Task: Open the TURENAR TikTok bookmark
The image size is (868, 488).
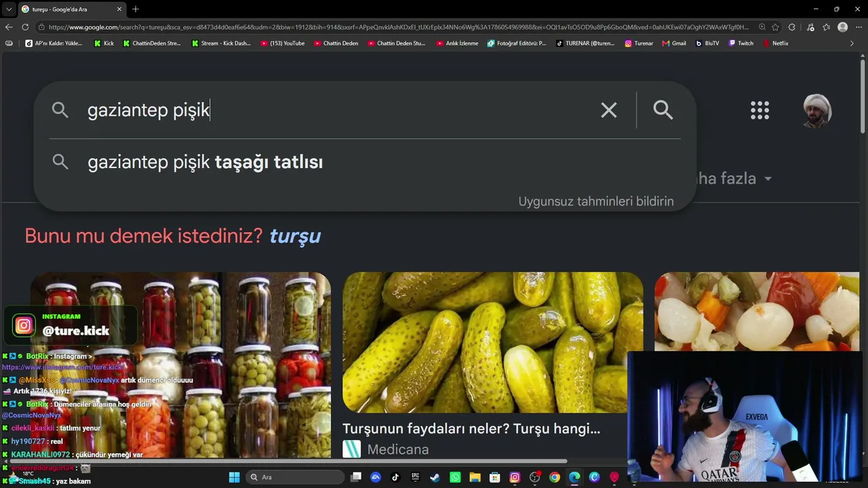Action: pos(585,43)
